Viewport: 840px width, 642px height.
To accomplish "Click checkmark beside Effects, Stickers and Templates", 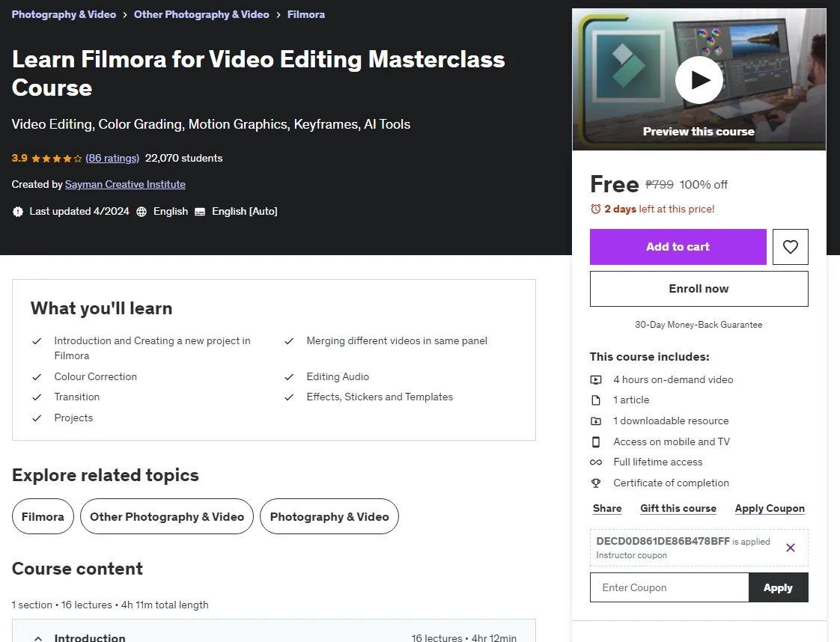I will (x=289, y=397).
